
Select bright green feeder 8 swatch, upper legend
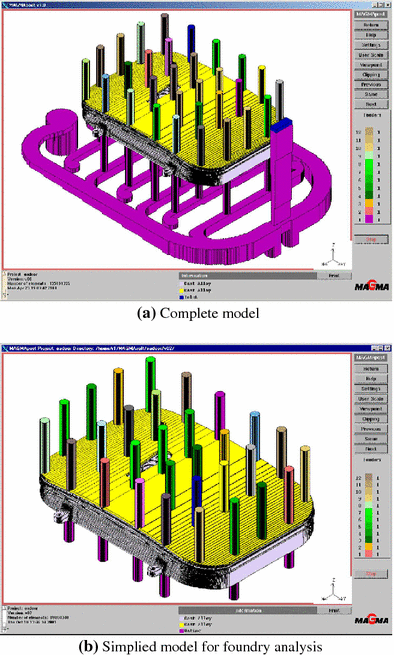click(x=369, y=163)
